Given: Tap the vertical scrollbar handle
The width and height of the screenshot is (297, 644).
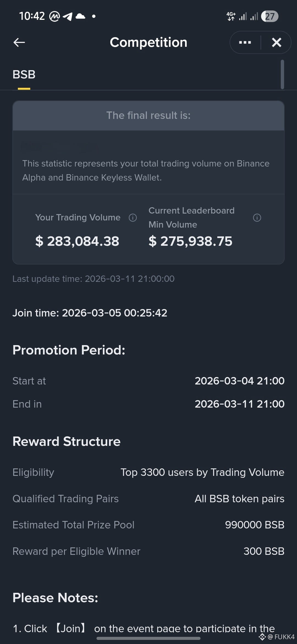Looking at the screenshot, I should pos(282,74).
